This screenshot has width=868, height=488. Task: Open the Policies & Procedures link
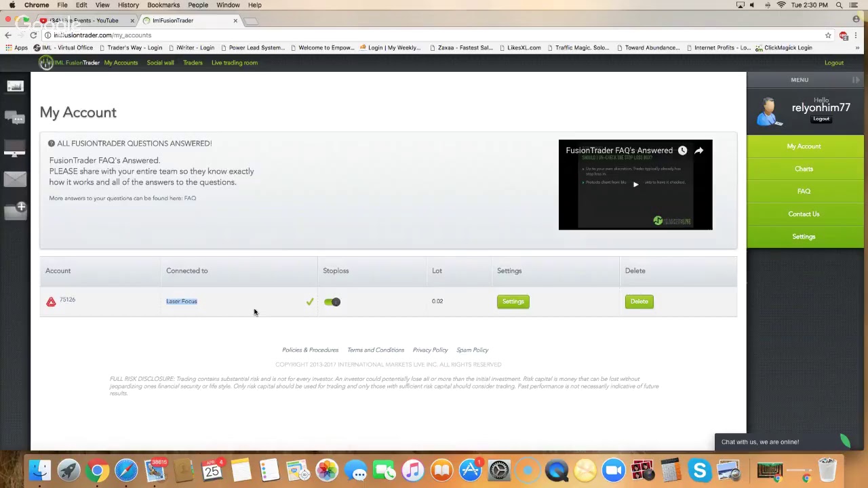coord(310,350)
